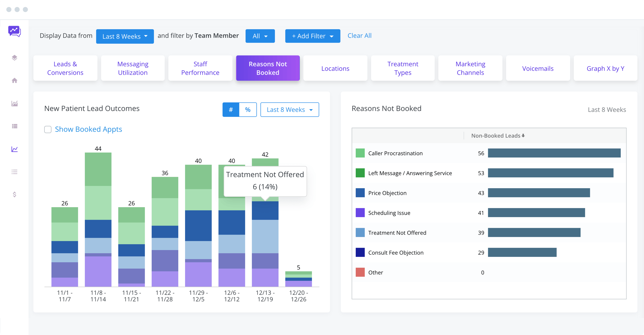Screen dimensions: 644x335
Task: Open the top Last 8 Weeks date dropdown
Action: 125,36
